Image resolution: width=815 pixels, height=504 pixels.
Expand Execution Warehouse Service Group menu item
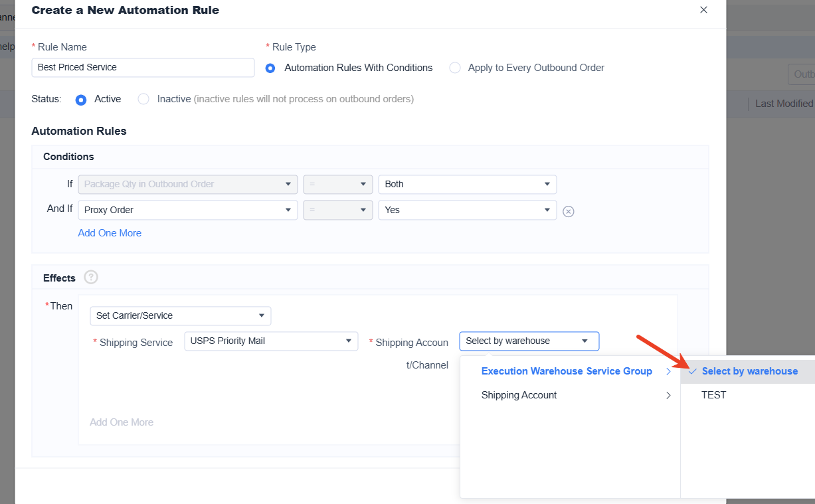click(570, 371)
